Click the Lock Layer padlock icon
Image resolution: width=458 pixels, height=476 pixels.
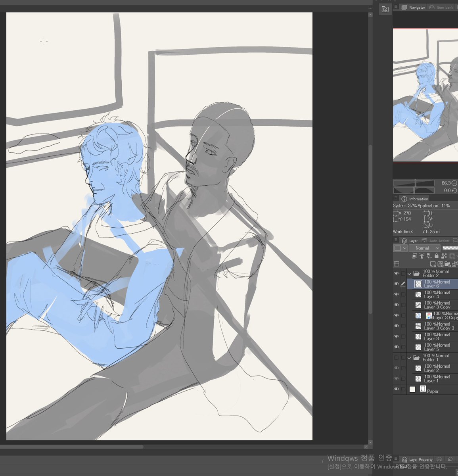pyautogui.click(x=437, y=256)
